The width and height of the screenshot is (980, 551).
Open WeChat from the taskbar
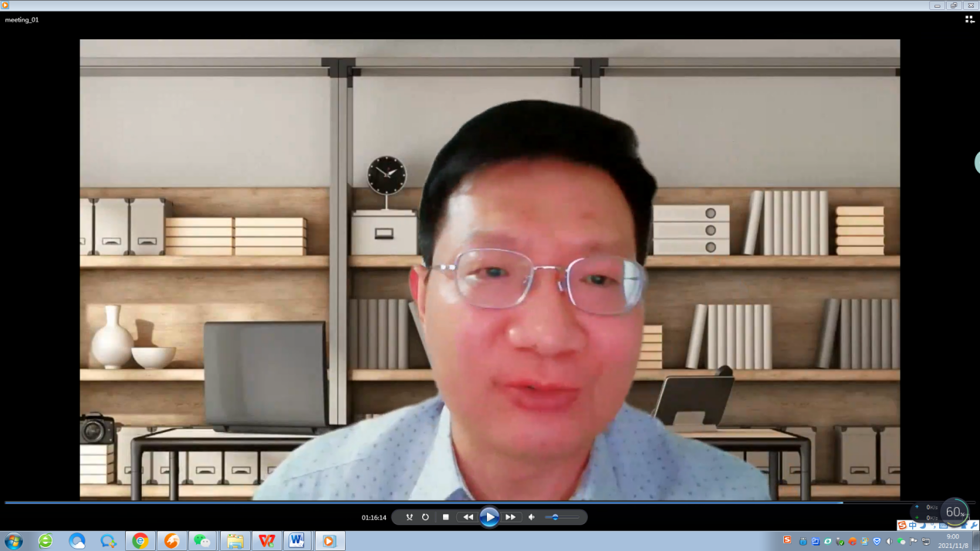(202, 541)
